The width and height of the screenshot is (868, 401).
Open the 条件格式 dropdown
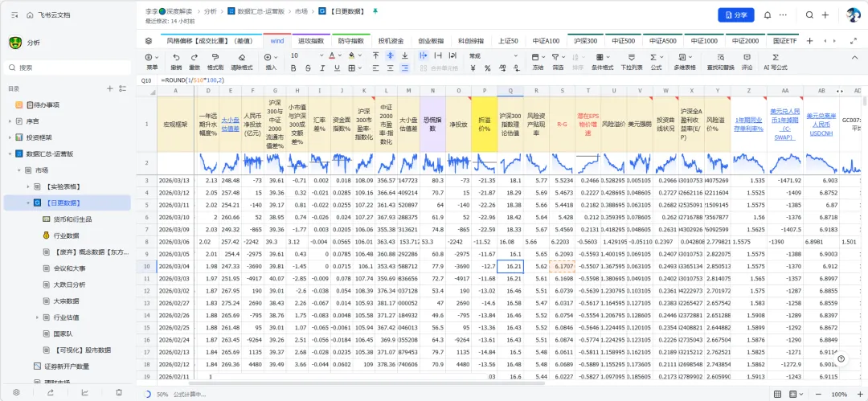coord(602,61)
